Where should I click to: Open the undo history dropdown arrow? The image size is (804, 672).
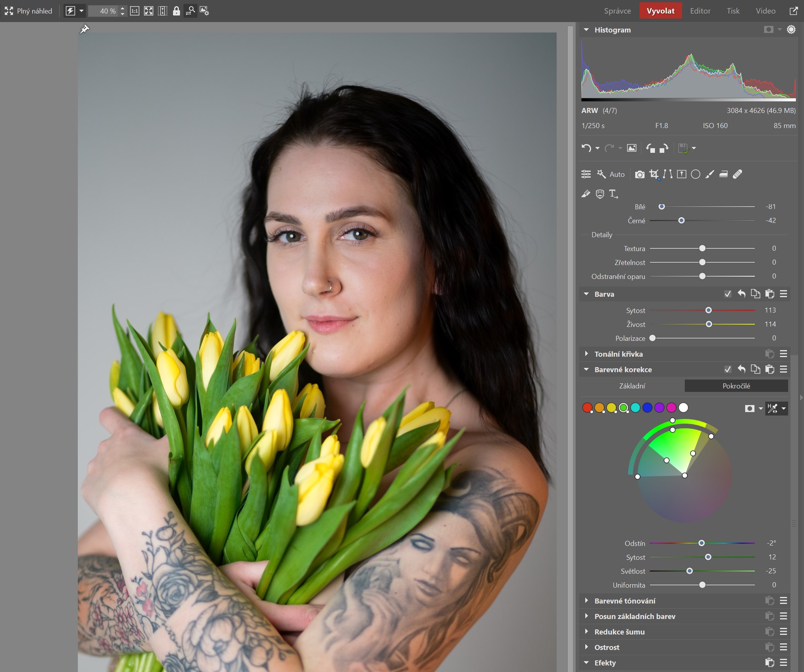point(597,148)
